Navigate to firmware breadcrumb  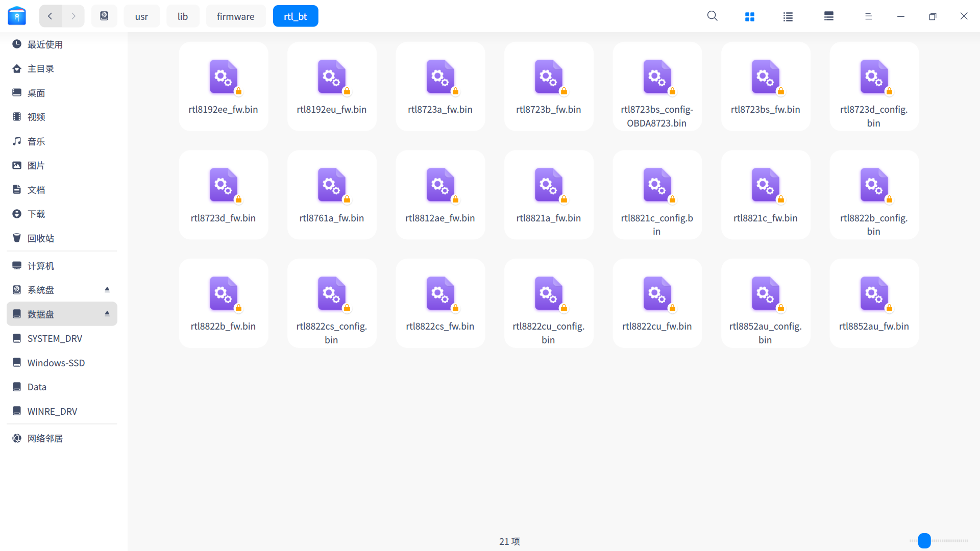pyautogui.click(x=235, y=16)
